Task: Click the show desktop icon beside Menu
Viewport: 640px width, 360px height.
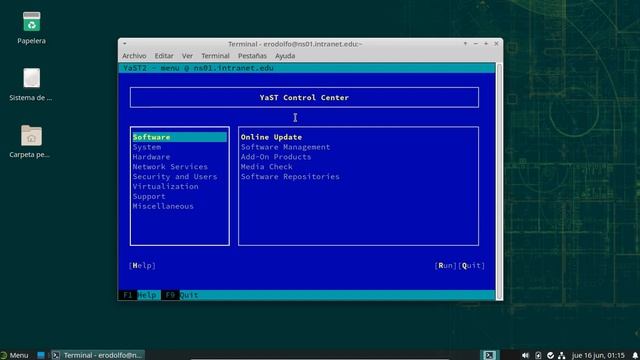Action: 41,355
